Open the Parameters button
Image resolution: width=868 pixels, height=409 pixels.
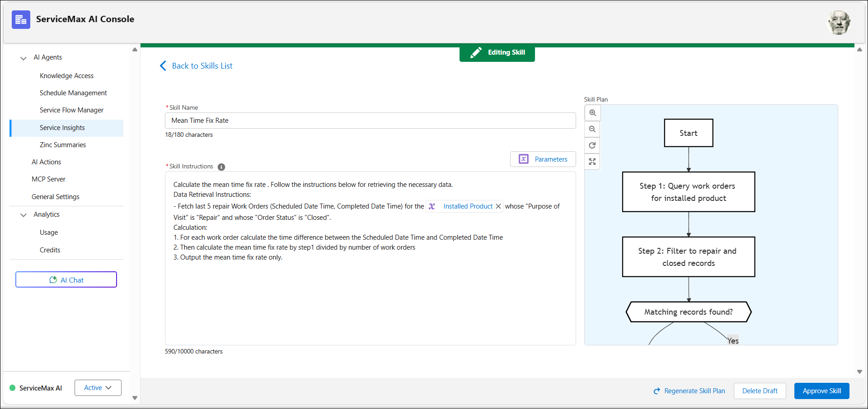543,159
